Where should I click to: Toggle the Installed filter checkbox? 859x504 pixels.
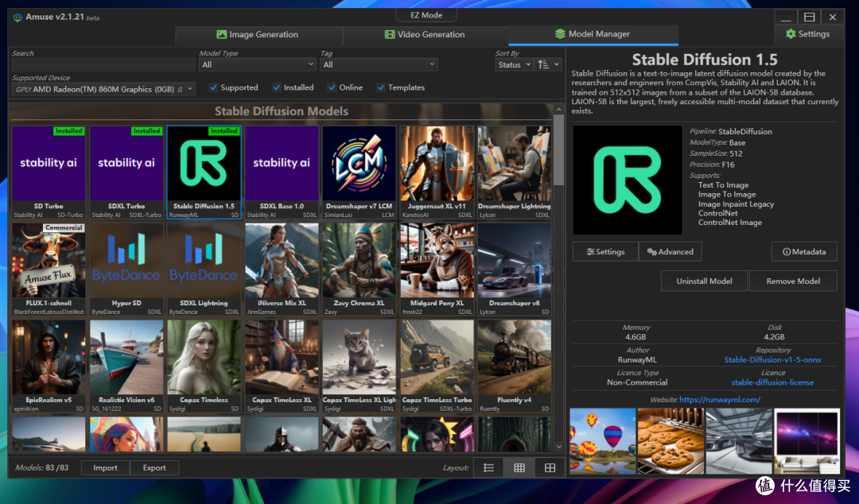tap(277, 87)
